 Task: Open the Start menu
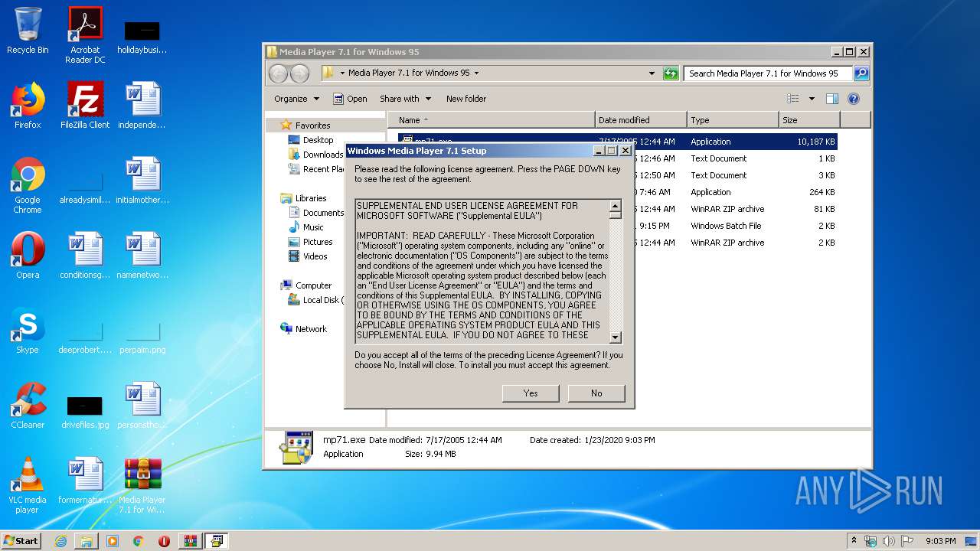tap(21, 541)
